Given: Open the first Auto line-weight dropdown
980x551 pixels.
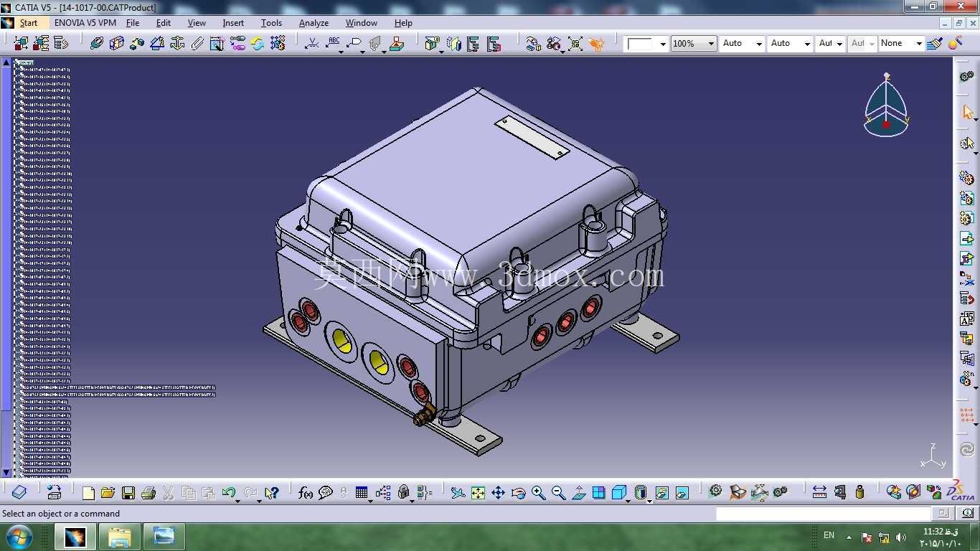Looking at the screenshot, I should (x=743, y=44).
